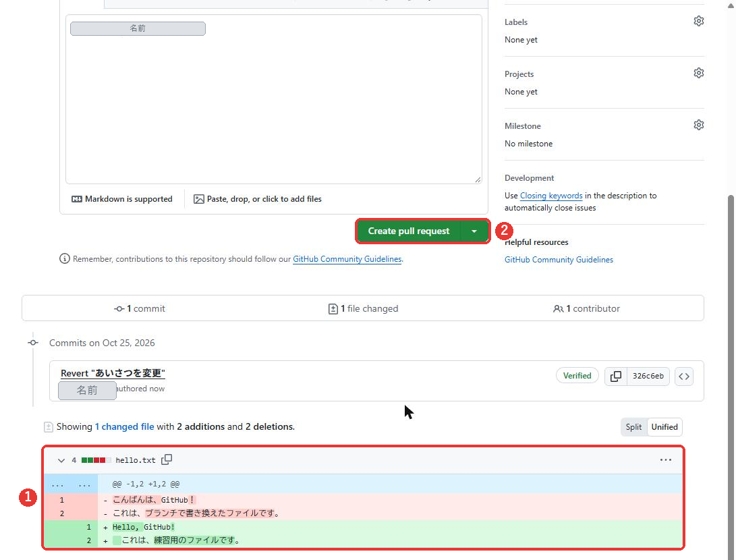Open GitHub Community Guidelines link below the form
The image size is (736, 560).
coord(347,259)
